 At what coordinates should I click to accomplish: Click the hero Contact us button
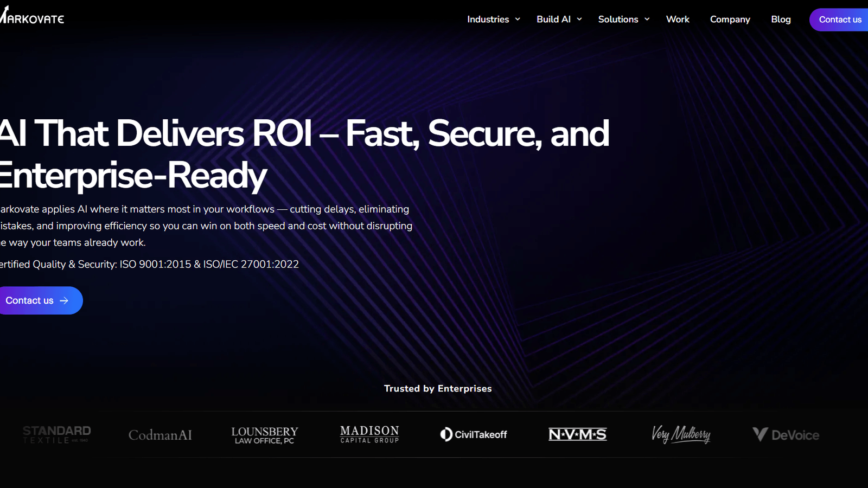click(x=41, y=300)
